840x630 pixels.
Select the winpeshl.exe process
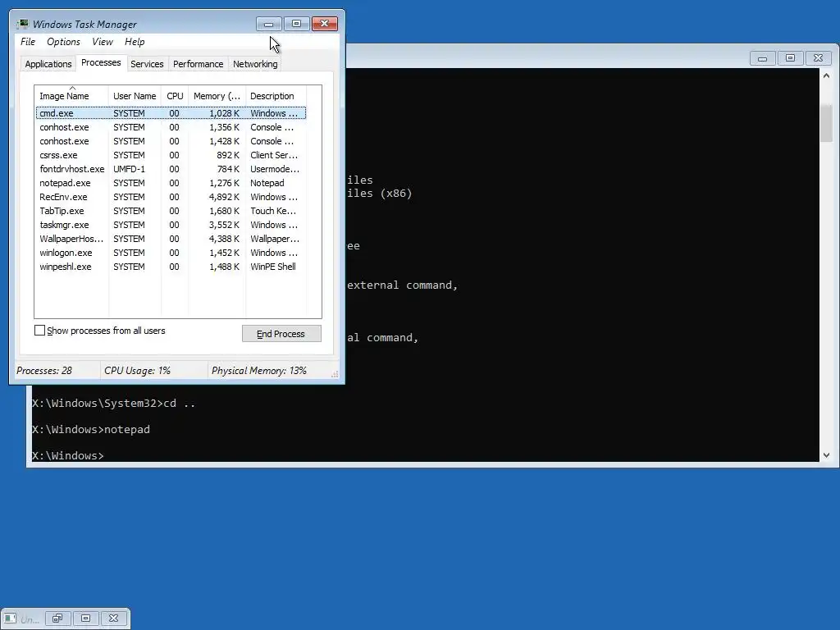171,267
